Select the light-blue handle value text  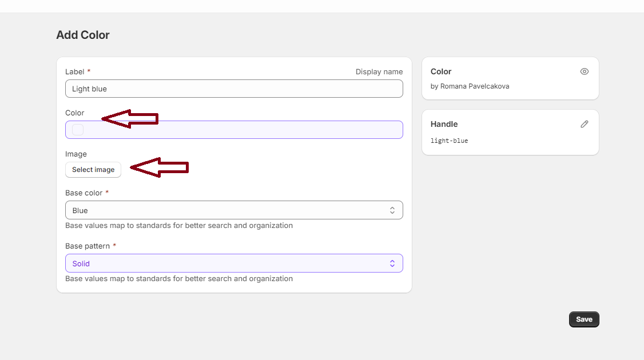pos(449,141)
